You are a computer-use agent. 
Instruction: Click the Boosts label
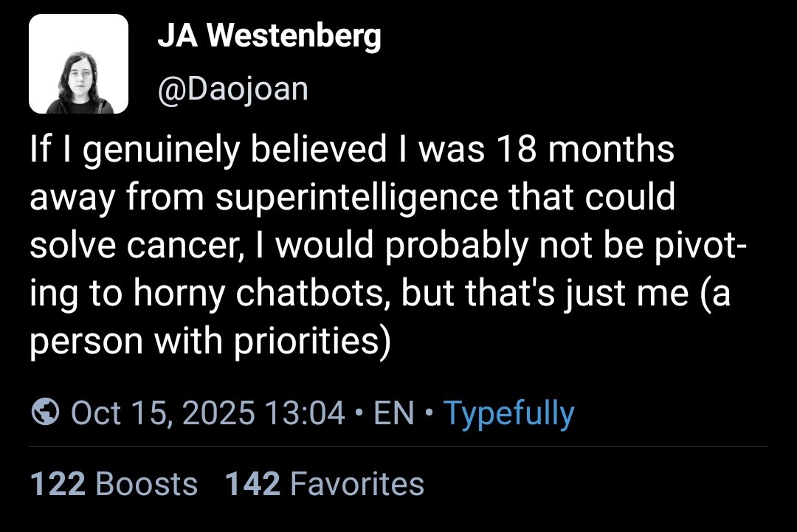[147, 484]
